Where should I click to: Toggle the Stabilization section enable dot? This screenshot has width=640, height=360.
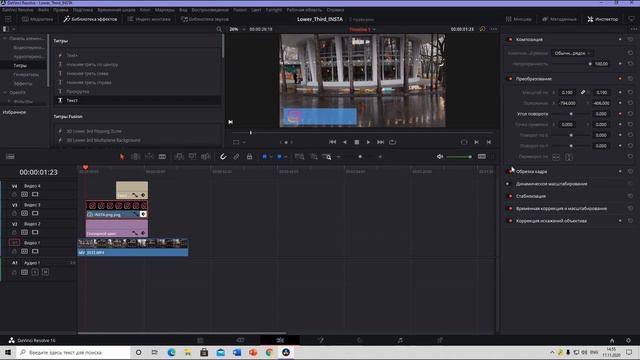(510, 196)
